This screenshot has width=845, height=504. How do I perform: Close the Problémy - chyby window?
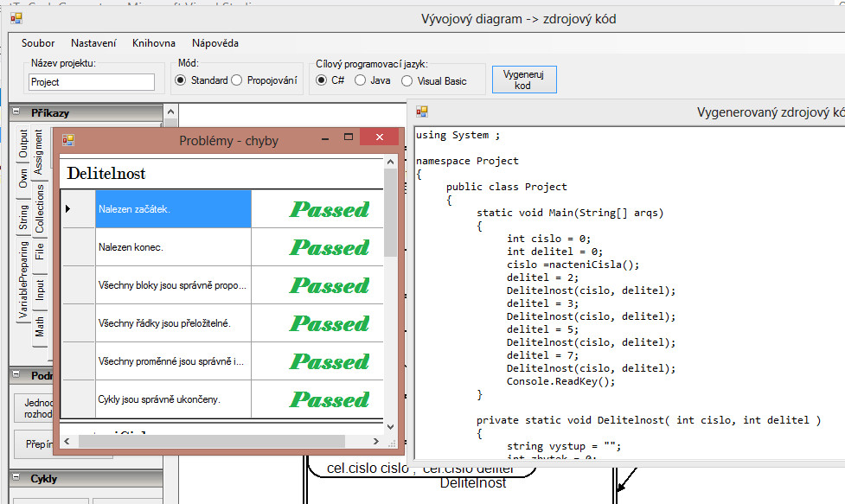click(x=380, y=137)
